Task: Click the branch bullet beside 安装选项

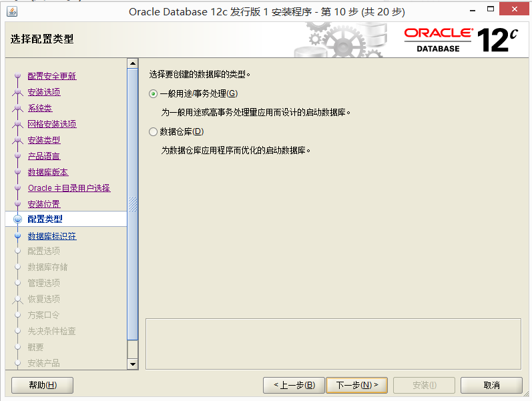Action: coord(17,91)
